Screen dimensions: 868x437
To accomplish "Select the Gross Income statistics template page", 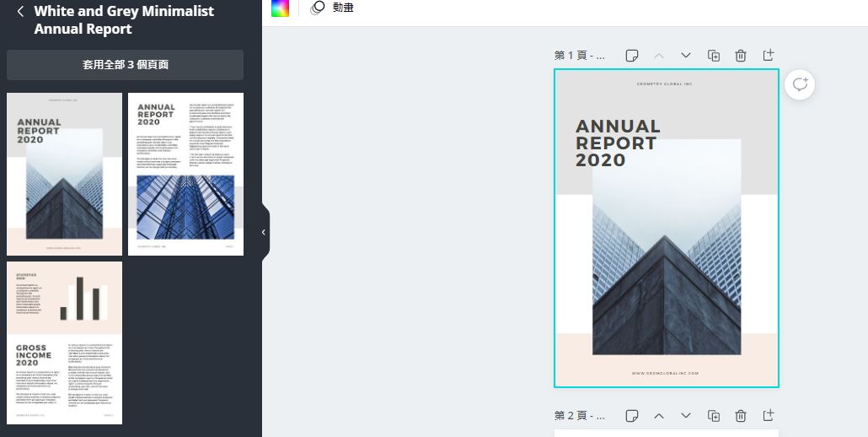I will [64, 343].
